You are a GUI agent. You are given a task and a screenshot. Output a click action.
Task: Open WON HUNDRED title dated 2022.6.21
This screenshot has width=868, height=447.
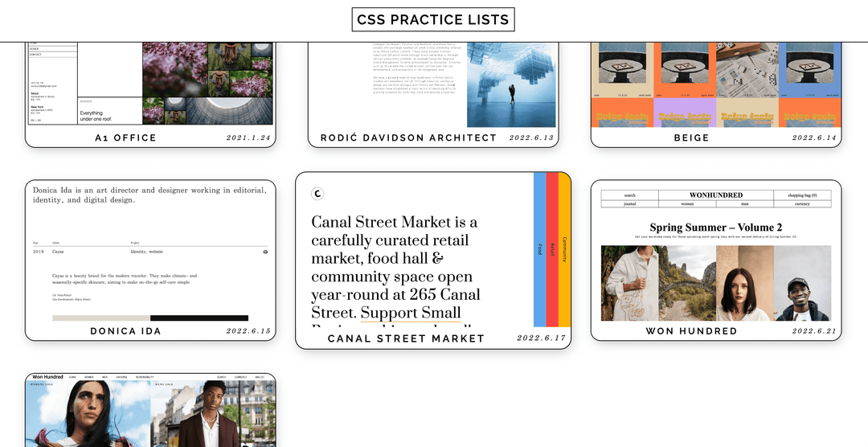coord(691,331)
